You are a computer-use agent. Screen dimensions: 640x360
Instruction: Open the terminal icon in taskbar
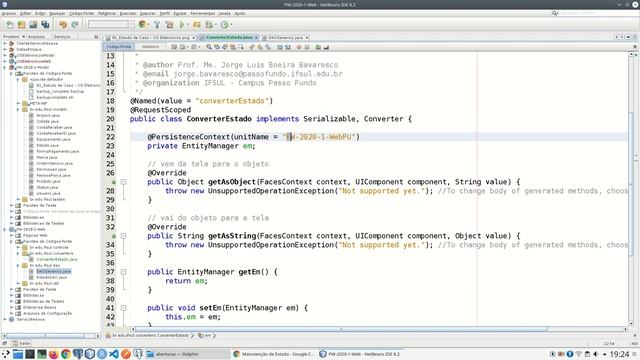30,354
